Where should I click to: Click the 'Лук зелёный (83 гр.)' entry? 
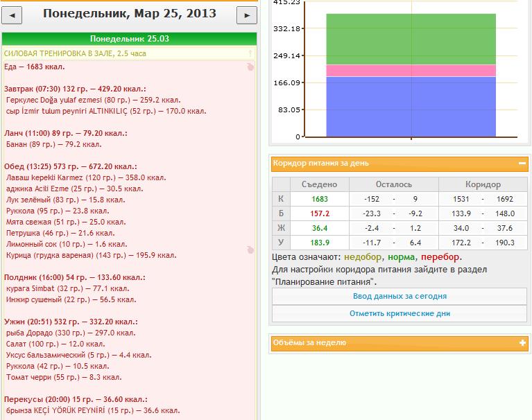click(x=65, y=200)
